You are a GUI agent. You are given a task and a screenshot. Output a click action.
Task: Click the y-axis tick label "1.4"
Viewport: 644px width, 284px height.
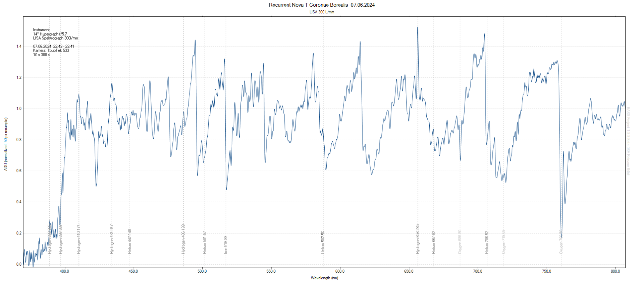click(19, 46)
